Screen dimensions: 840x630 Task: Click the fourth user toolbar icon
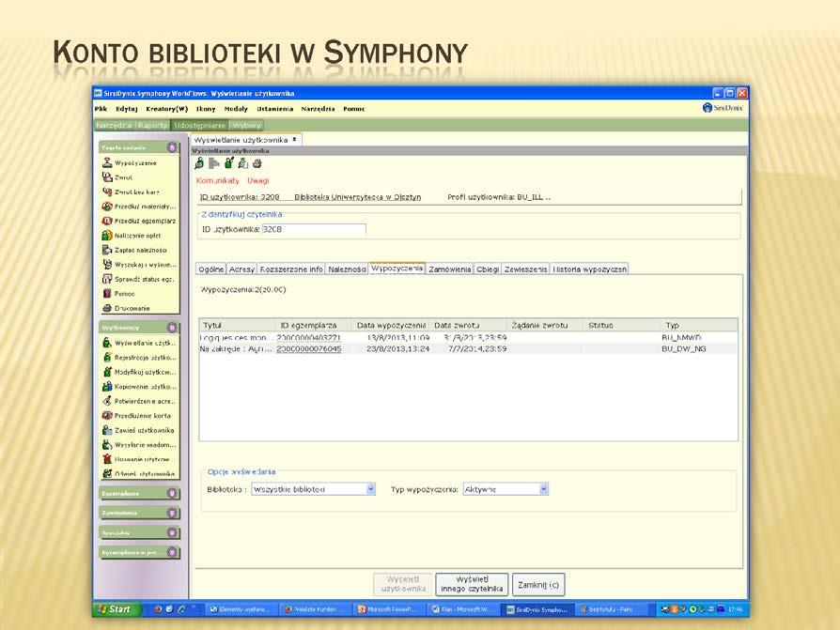243,163
